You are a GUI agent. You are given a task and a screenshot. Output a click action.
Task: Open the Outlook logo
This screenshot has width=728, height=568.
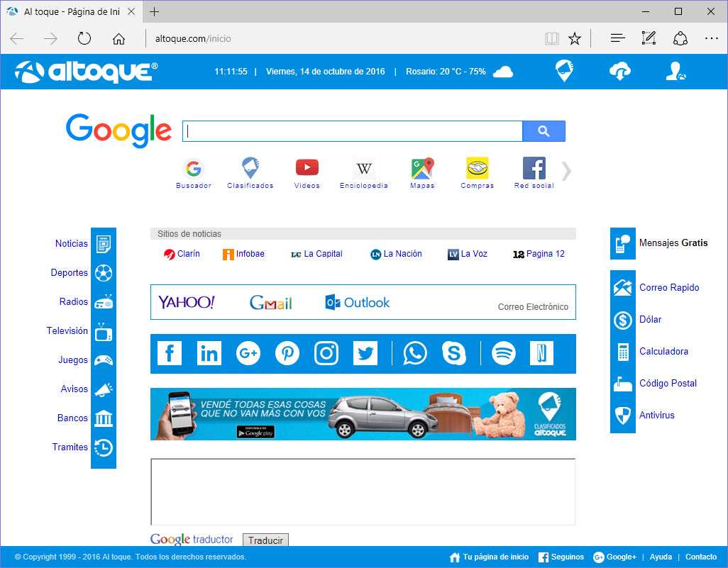click(x=357, y=303)
